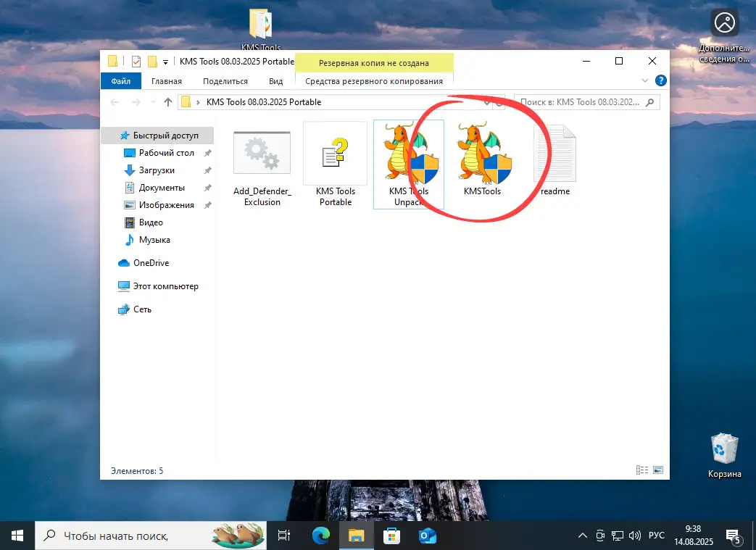The image size is (756, 550).
Task: Switch to the Вид ribbon tab
Action: pyautogui.click(x=275, y=81)
